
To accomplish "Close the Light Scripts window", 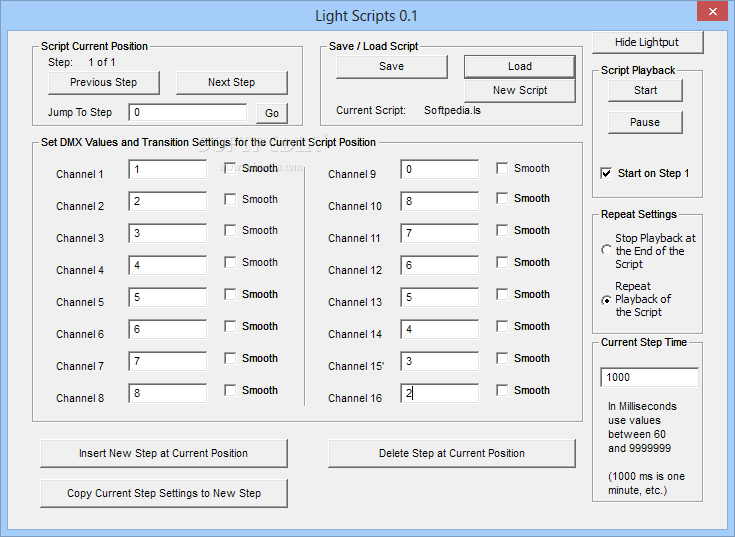I will [x=712, y=12].
